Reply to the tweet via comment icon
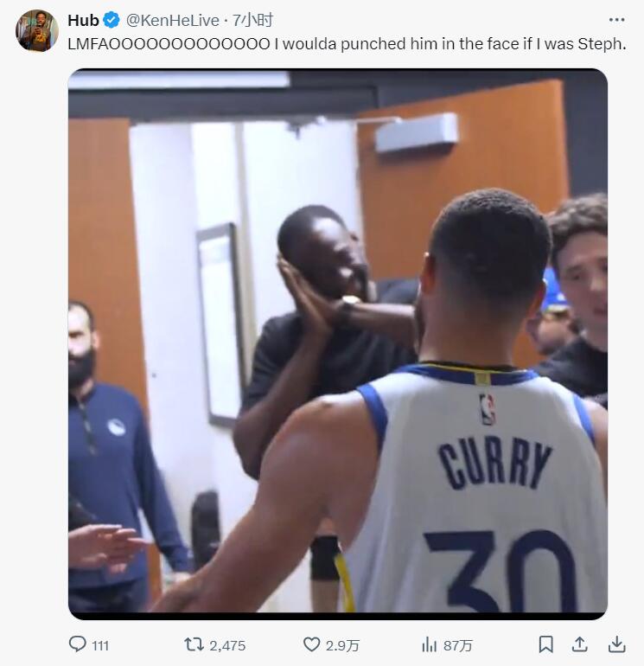The height and width of the screenshot is (666, 644). 77,644
